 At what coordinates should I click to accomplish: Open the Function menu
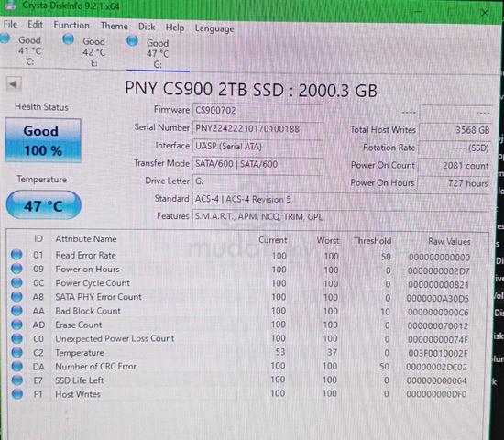pyautogui.click(x=71, y=25)
